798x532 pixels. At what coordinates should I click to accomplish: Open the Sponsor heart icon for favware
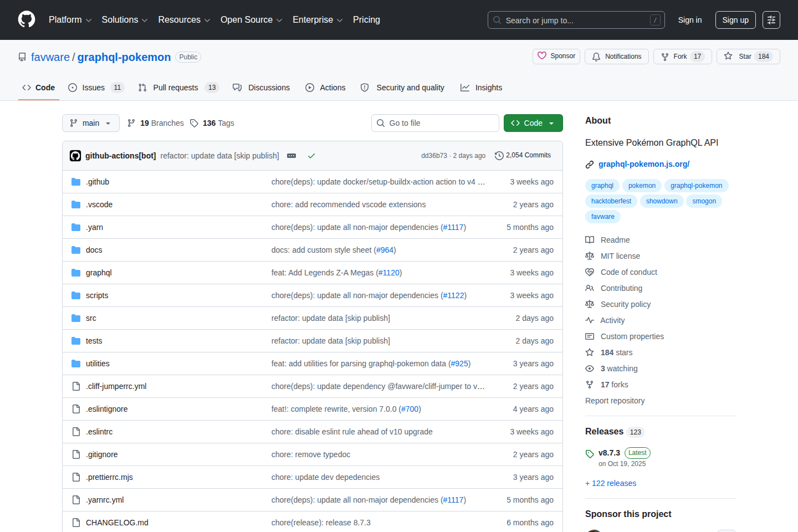[x=542, y=56]
